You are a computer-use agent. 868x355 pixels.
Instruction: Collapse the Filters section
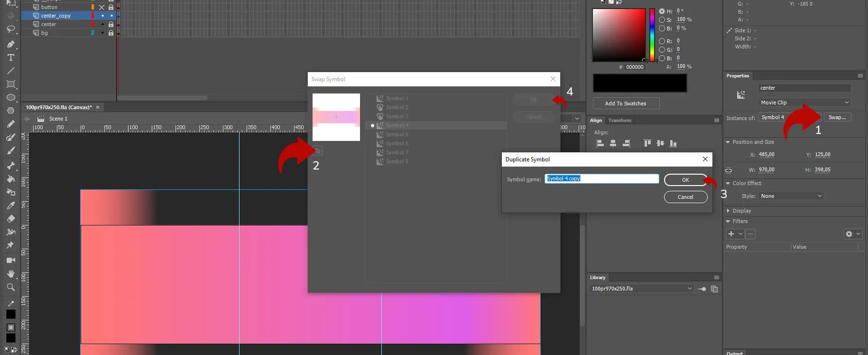click(728, 221)
